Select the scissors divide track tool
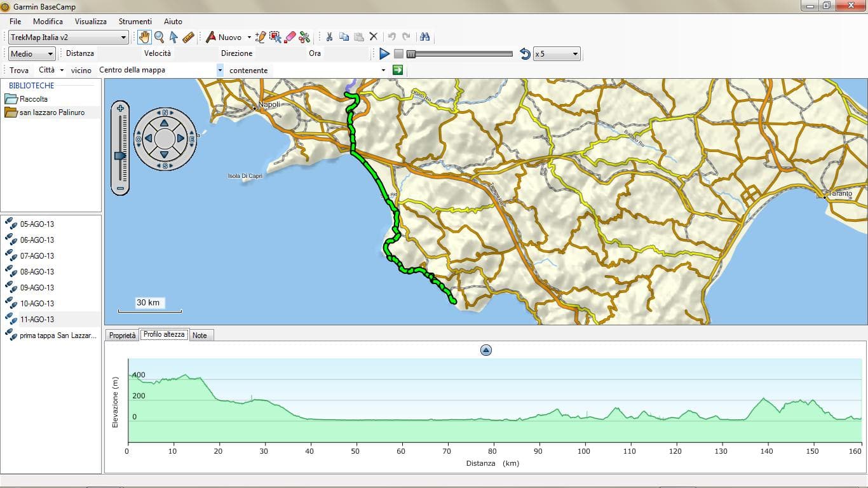The image size is (868, 488). pos(304,37)
